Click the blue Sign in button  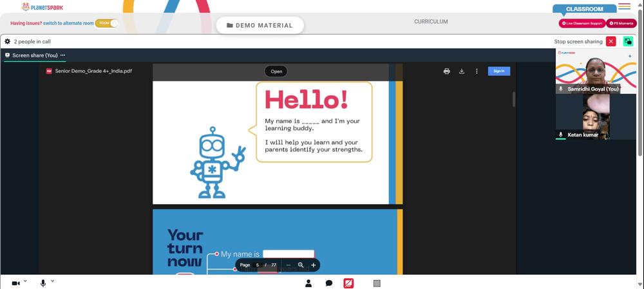499,71
